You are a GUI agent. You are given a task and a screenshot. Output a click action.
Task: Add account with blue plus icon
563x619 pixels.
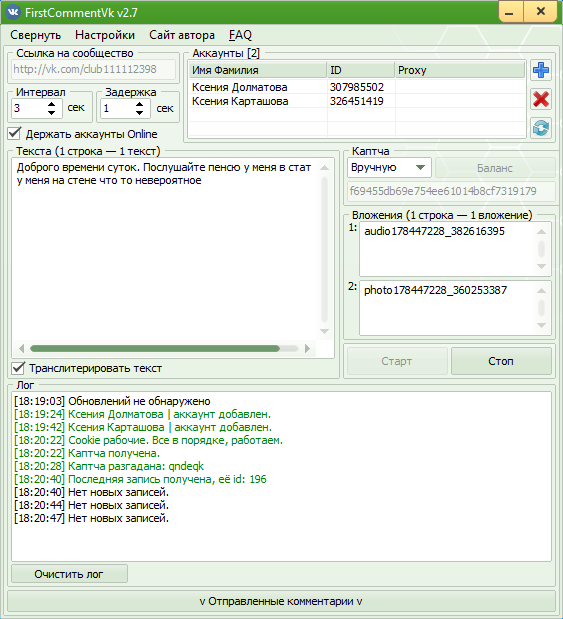tap(540, 70)
